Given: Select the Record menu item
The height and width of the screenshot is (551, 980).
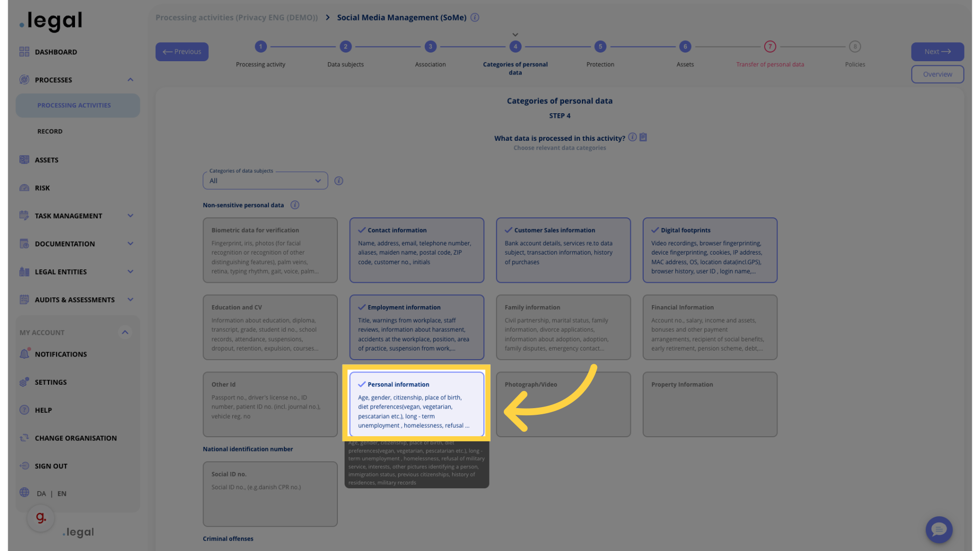Looking at the screenshot, I should (50, 132).
